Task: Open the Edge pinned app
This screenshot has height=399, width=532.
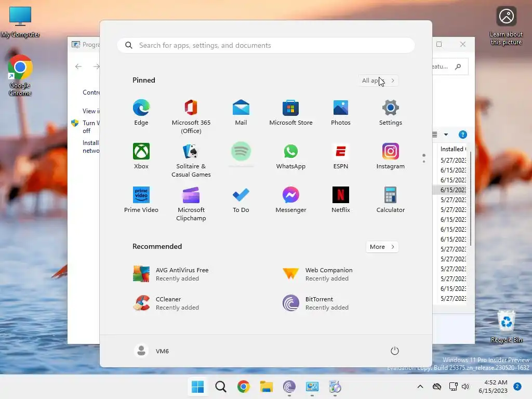Action: pyautogui.click(x=141, y=113)
